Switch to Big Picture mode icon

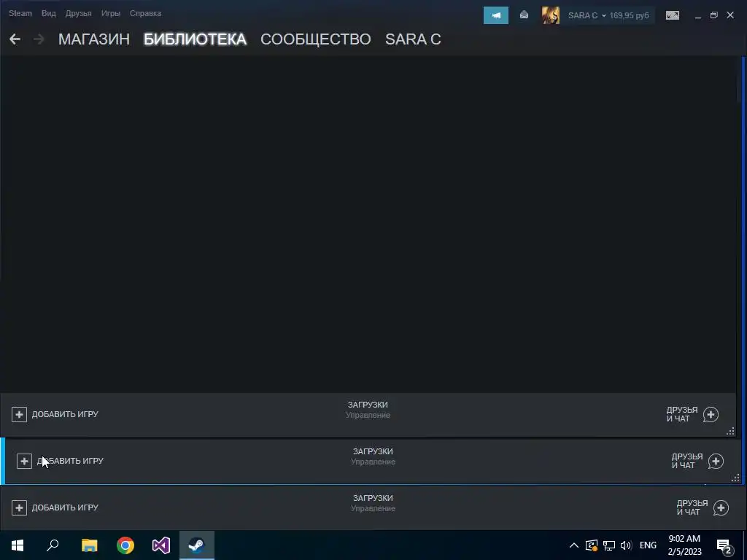click(672, 15)
